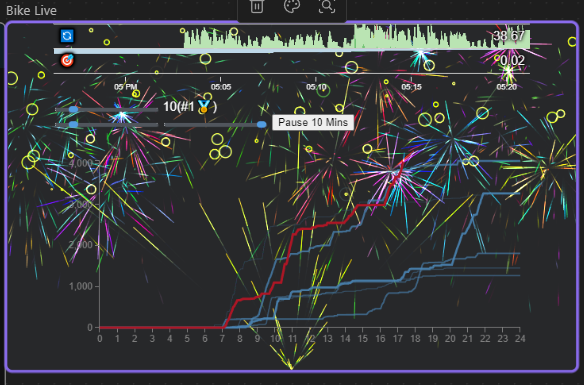
Task: Click the 05 PM timeline label
Action: (x=126, y=87)
